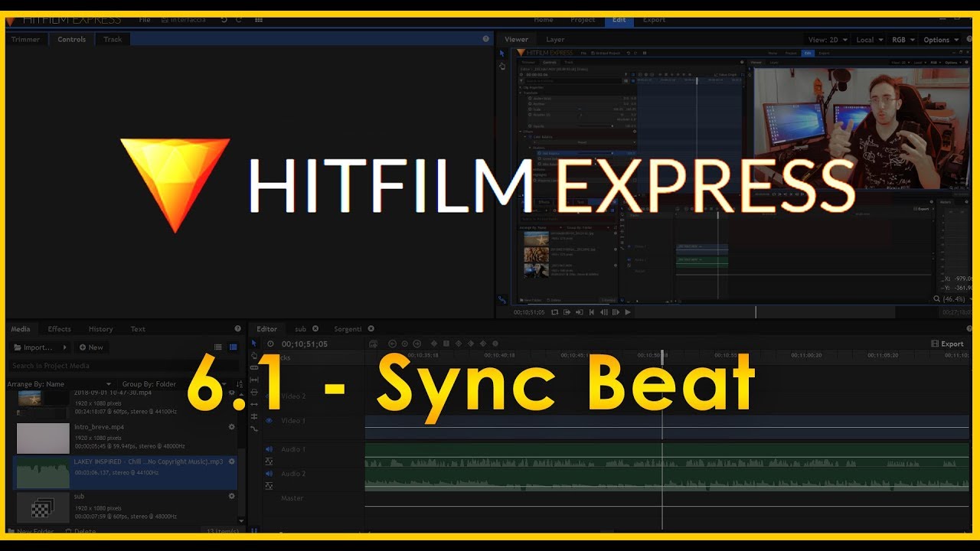Click the redo arrow in top bar

click(x=239, y=20)
